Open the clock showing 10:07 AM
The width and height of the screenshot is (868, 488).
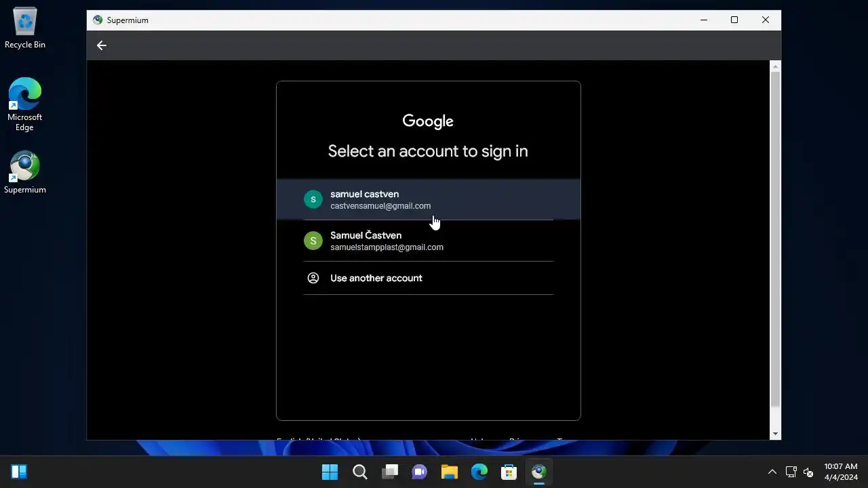click(x=841, y=472)
